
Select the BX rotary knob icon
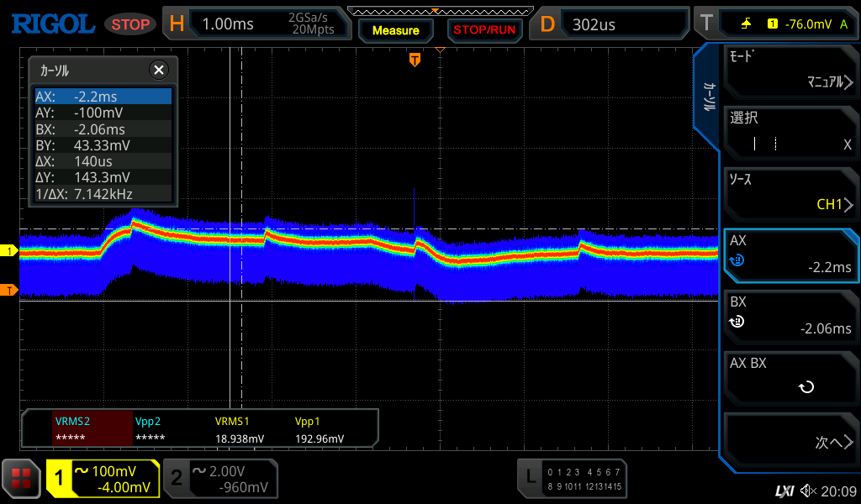(737, 321)
